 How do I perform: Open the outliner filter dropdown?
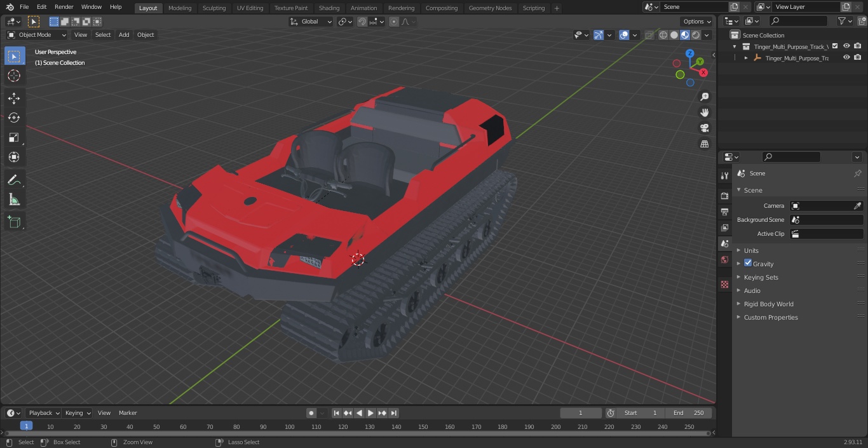[x=845, y=21]
